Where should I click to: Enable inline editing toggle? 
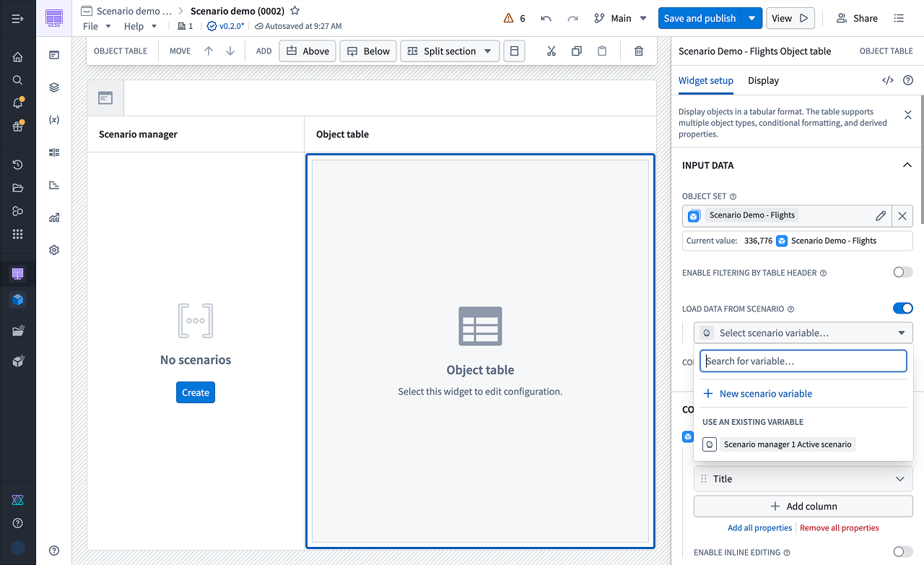[x=902, y=552]
